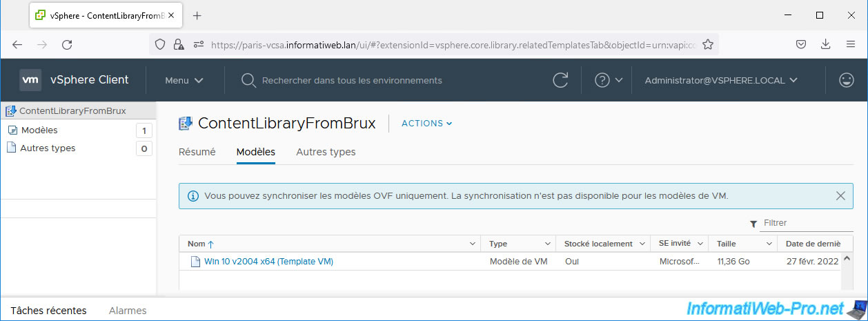This screenshot has width=868, height=321.
Task: Open the Win 10 v2004 x64 template link
Action: 268,262
